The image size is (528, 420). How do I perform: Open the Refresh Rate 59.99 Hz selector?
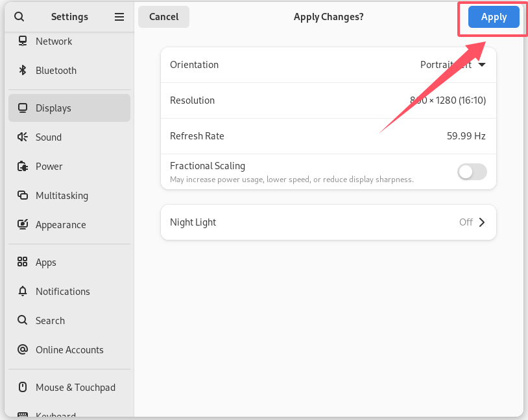pyautogui.click(x=328, y=136)
